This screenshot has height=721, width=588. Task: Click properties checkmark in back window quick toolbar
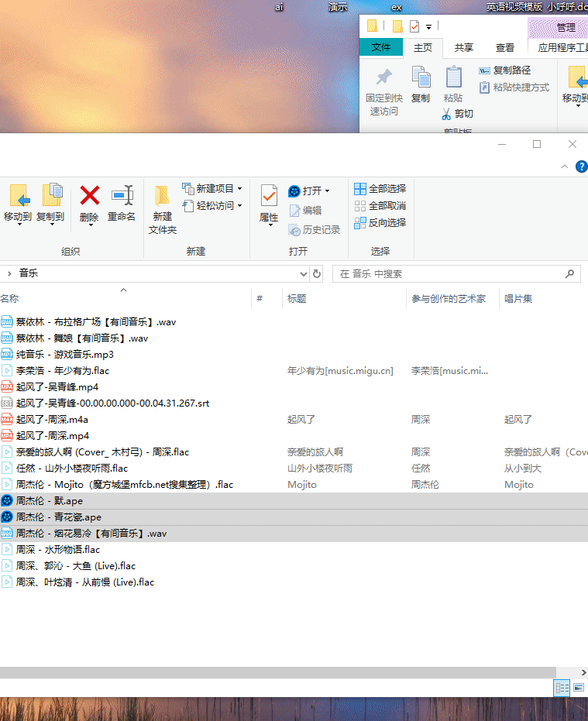pos(414,26)
